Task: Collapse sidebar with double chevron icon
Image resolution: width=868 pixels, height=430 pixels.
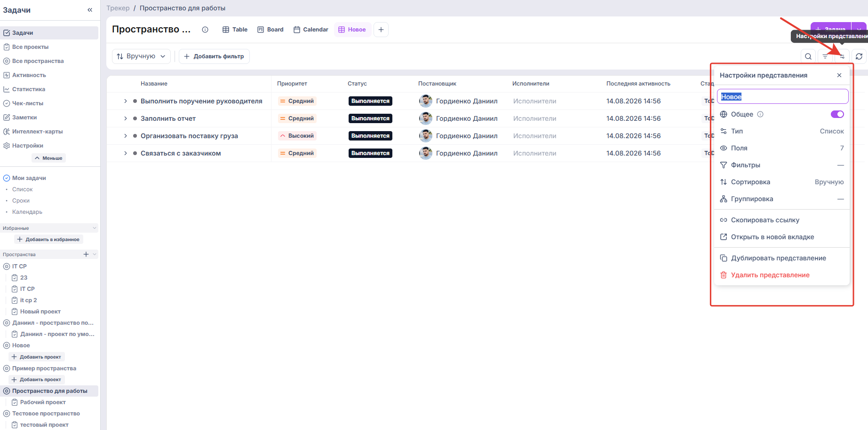Action: point(90,10)
